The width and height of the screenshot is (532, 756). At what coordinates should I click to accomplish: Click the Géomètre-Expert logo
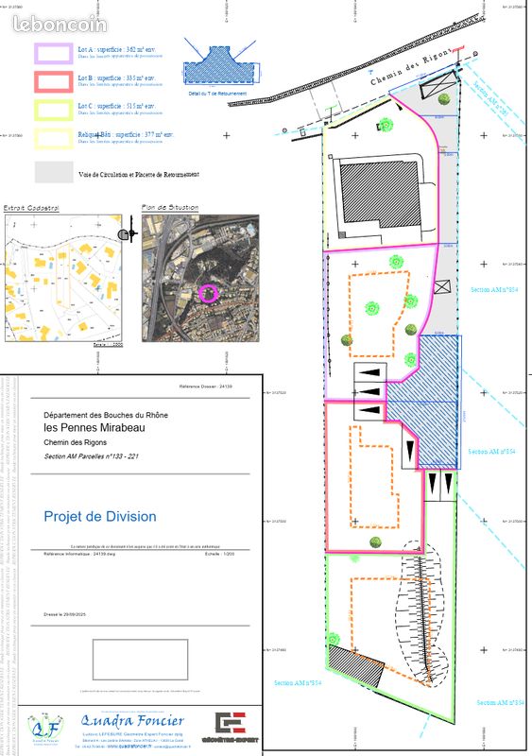[230, 727]
